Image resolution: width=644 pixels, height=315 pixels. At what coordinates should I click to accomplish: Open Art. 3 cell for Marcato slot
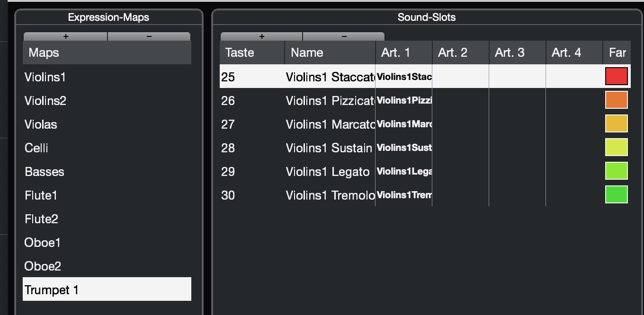tap(517, 124)
